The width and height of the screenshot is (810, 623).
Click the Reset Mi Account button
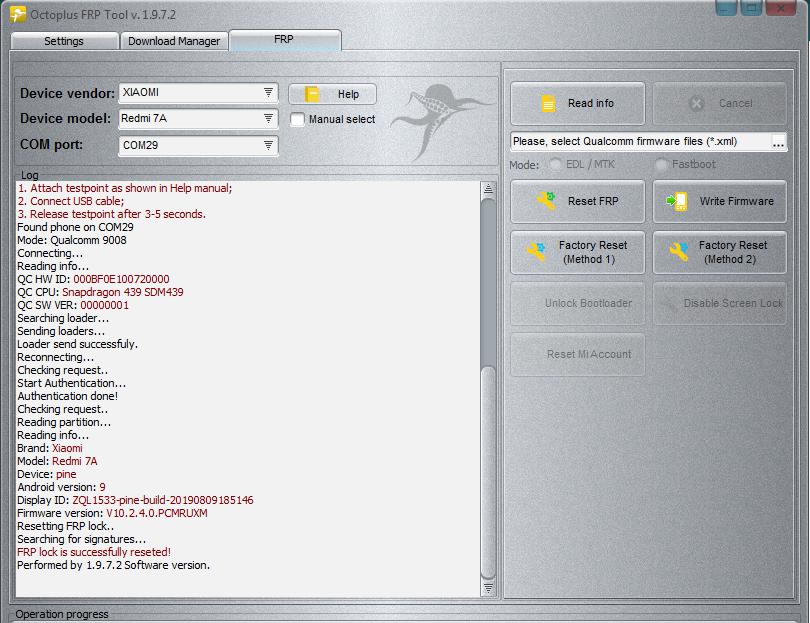tap(578, 354)
